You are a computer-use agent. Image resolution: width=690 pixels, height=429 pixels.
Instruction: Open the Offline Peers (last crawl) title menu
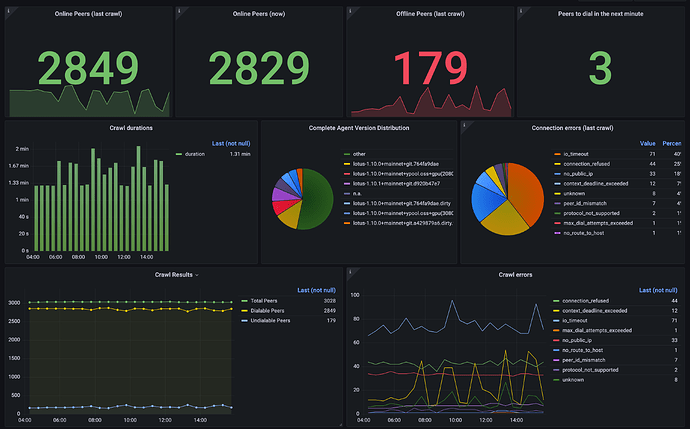tap(430, 14)
